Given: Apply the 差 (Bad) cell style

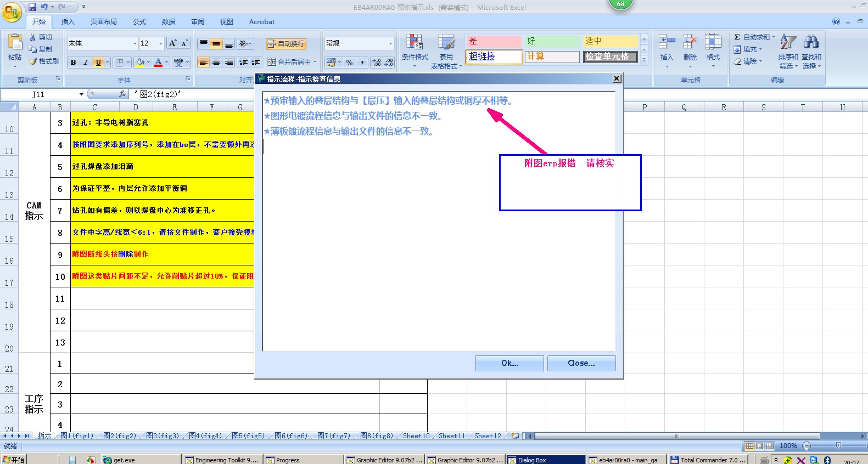Looking at the screenshot, I should coord(494,41).
